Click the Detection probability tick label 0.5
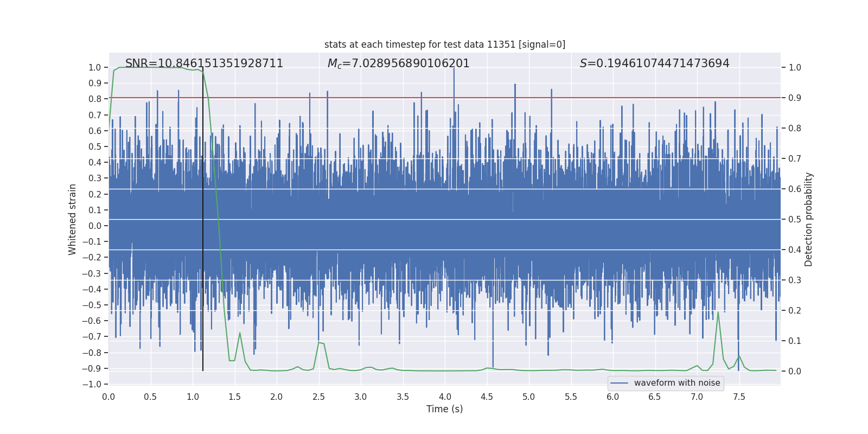 795,219
